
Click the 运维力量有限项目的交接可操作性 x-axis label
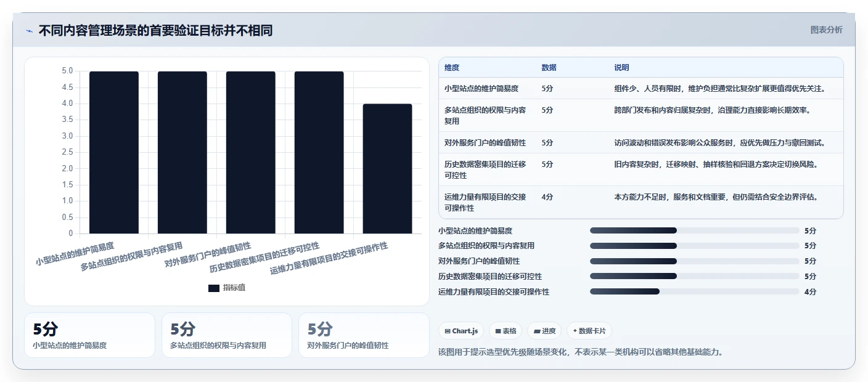point(329,259)
